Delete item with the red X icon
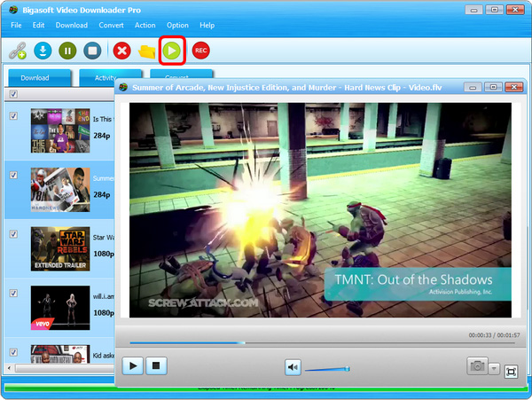This screenshot has width=532, height=400. [121, 51]
